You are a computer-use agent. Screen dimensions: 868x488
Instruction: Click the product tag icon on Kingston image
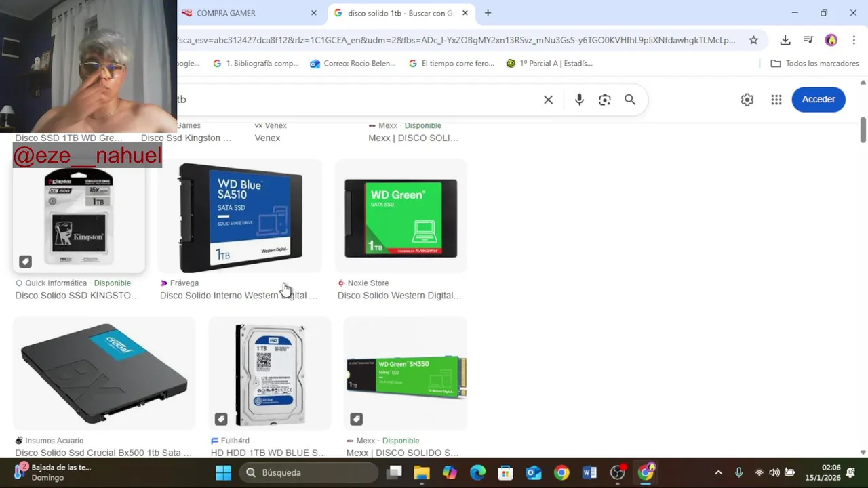pos(25,262)
